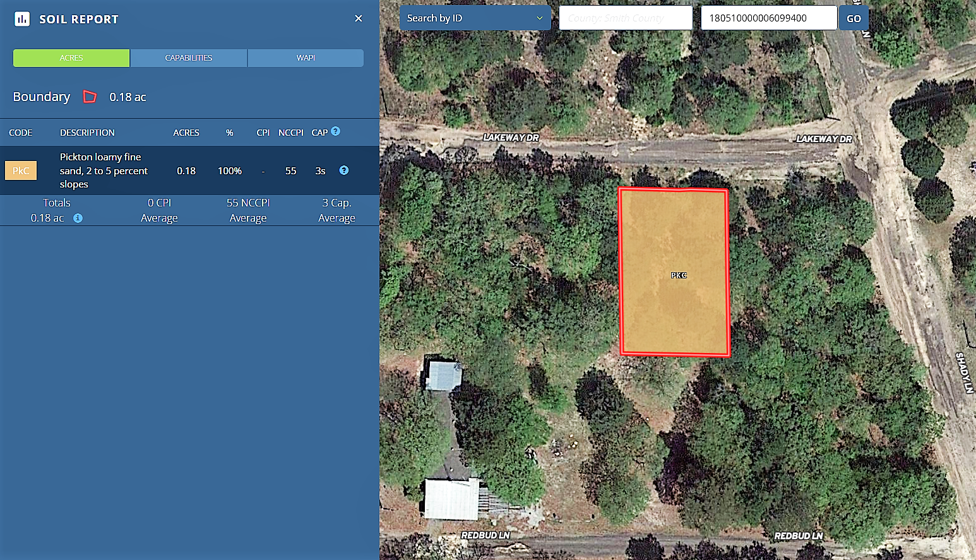Click the DESCRIPTION column header

[x=87, y=133]
